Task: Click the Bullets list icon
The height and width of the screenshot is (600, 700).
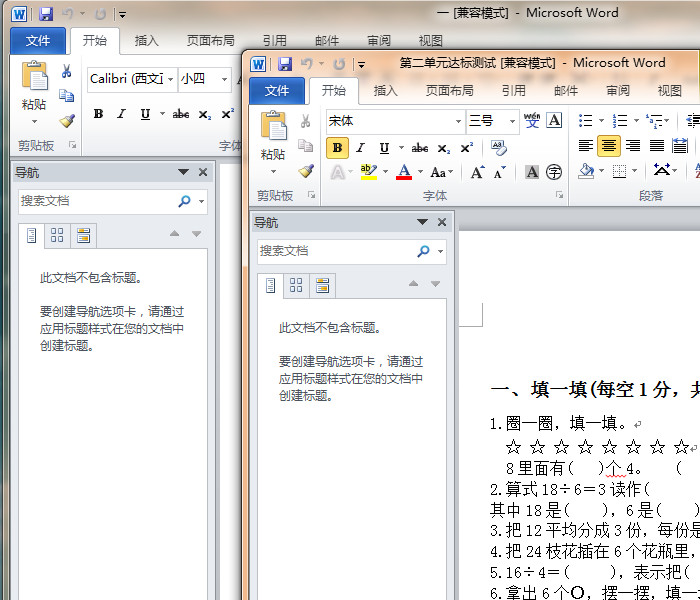Action: [585, 121]
